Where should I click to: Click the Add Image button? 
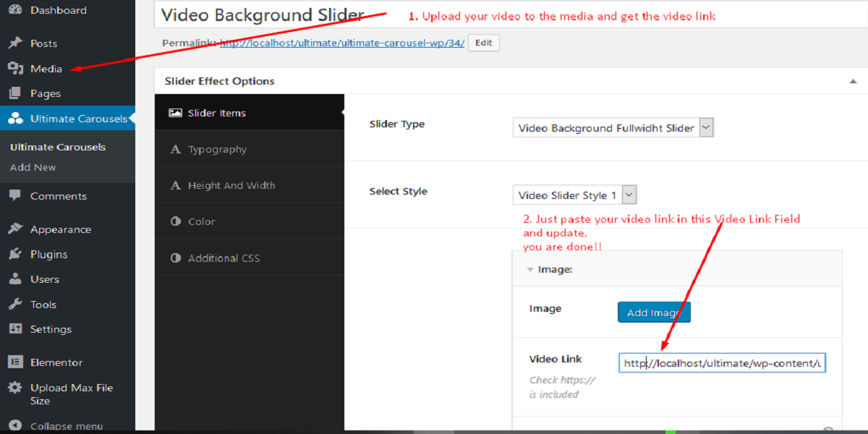point(654,312)
